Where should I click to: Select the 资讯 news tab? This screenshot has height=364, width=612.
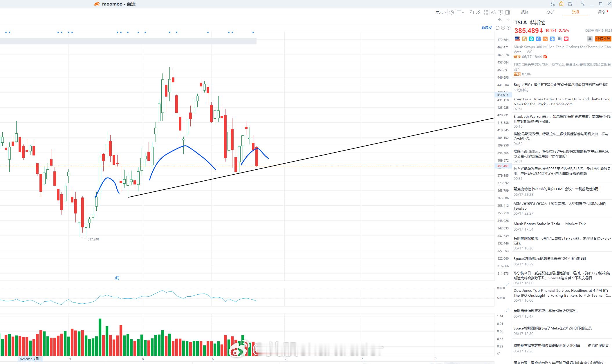pos(576,12)
